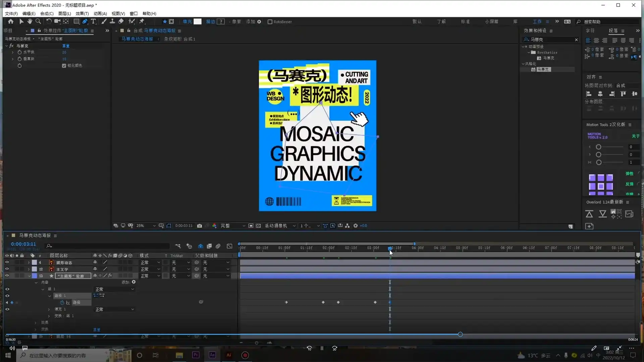The image size is (644, 362).
Task: Click the timeline search field
Action: (x=107, y=246)
